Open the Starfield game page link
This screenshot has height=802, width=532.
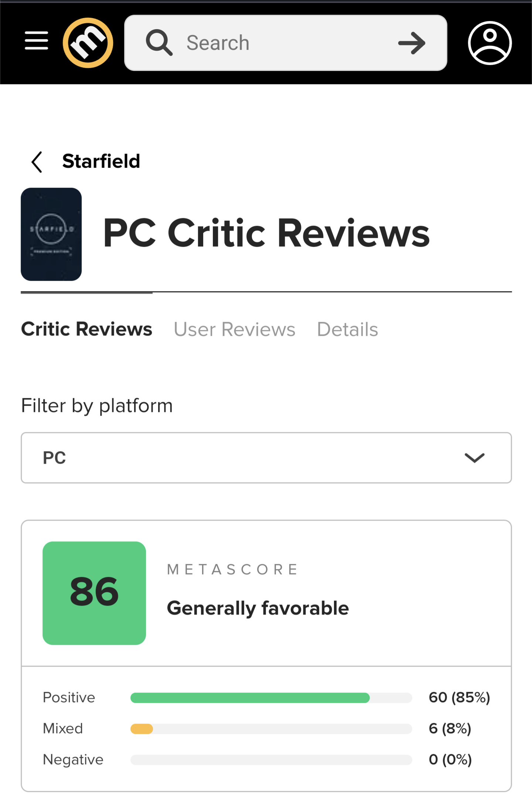pos(101,161)
